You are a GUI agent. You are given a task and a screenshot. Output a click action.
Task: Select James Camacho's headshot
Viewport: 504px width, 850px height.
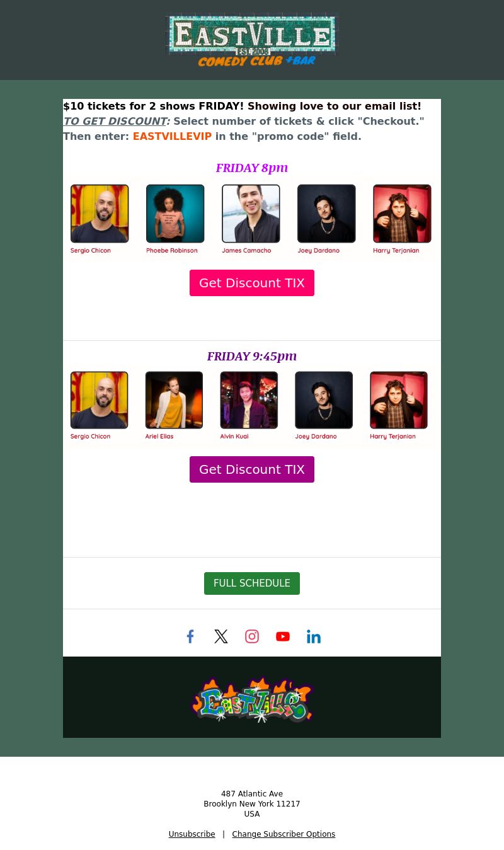251,214
